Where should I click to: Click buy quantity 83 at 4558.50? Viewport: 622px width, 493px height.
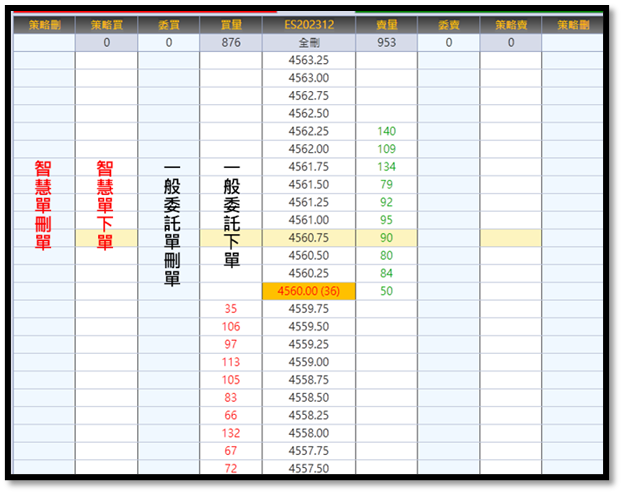[231, 397]
